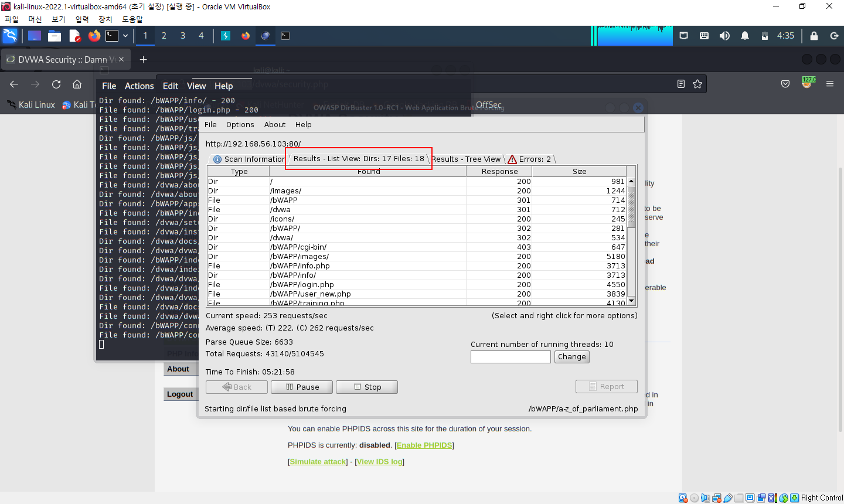This screenshot has width=844, height=504.
Task: Open the terminal emulator launcher in the Kali panel
Action: 112,36
